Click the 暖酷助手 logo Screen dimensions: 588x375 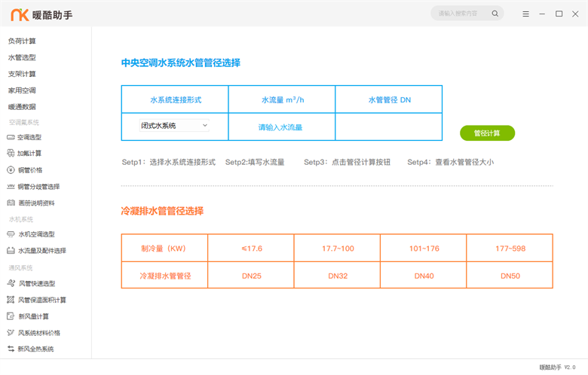tap(41, 14)
